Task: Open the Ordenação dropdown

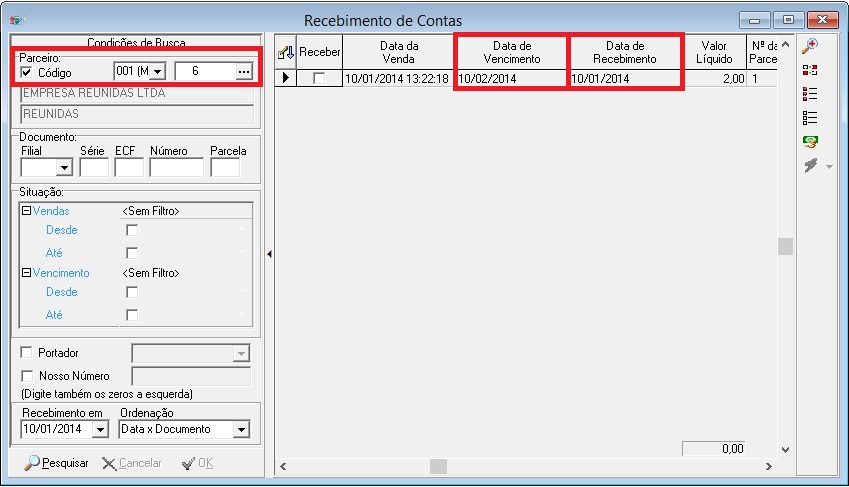Action: point(240,430)
